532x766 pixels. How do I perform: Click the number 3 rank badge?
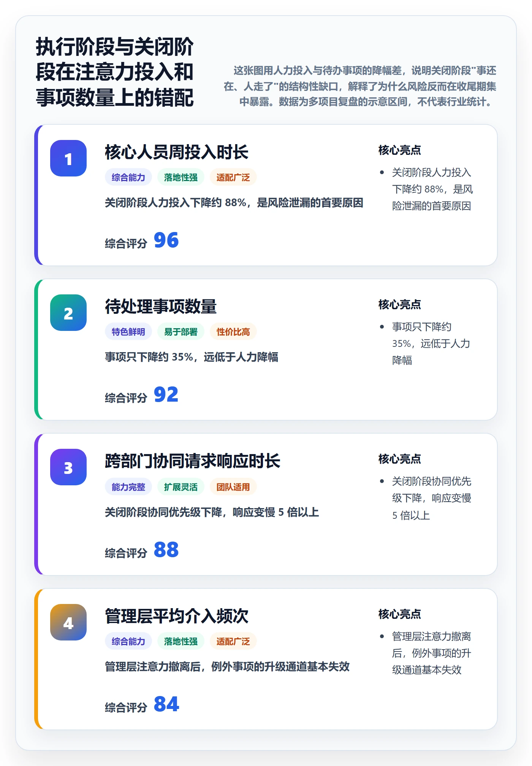click(68, 467)
